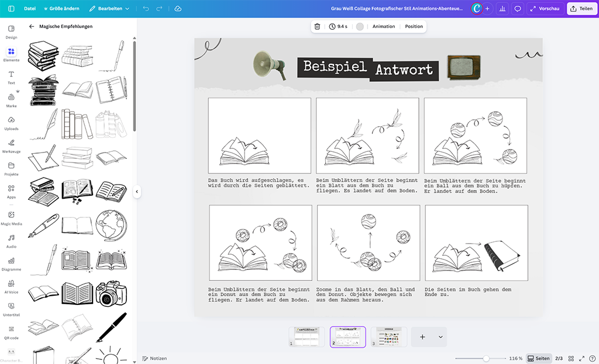This screenshot has width=599, height=364.
Task: Delete page with trash icon
Action: pos(317,26)
